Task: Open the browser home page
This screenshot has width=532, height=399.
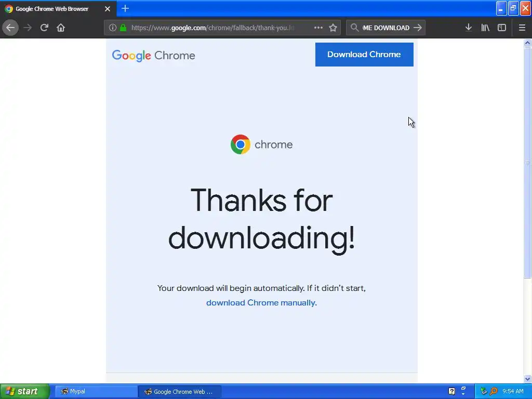Action: click(61, 28)
